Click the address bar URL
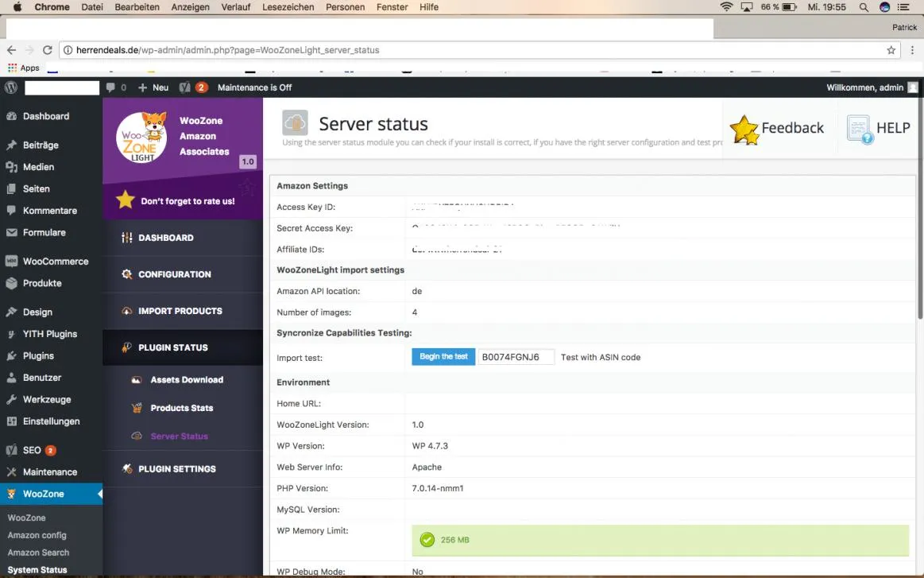Image resolution: width=924 pixels, height=578 pixels. [x=227, y=50]
